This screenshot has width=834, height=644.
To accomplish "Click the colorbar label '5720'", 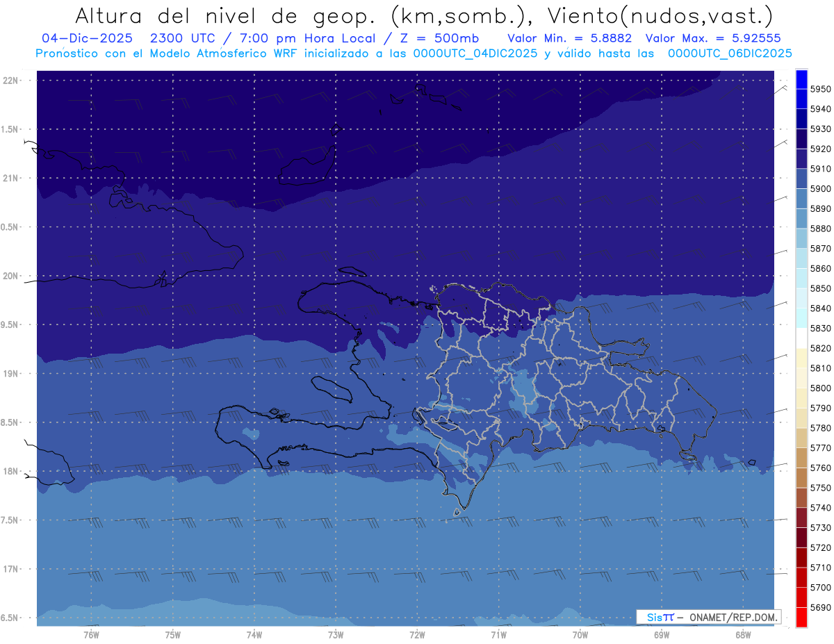I will 821,547.
